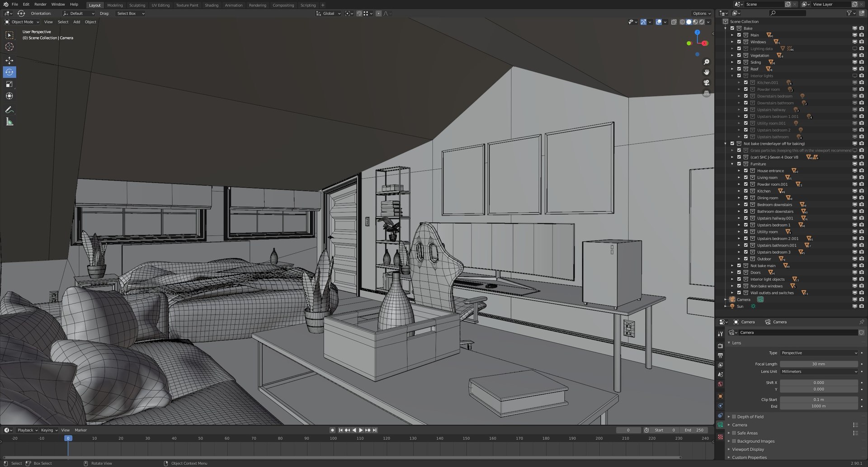The image size is (868, 467).
Task: Open the Tool settings properties tab
Action: pyautogui.click(x=720, y=334)
